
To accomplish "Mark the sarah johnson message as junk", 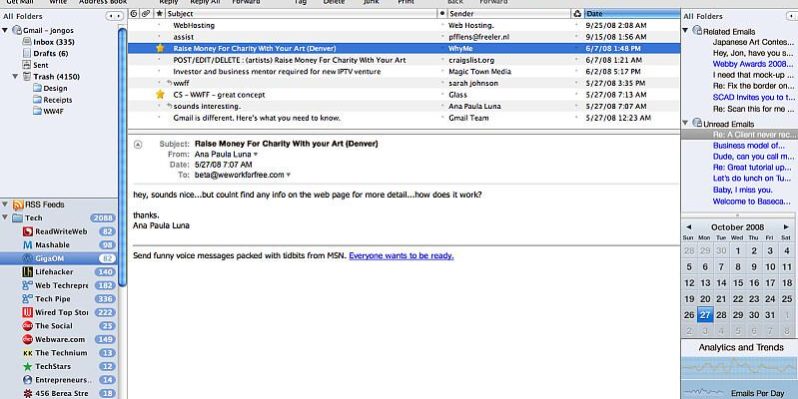I will (x=577, y=83).
